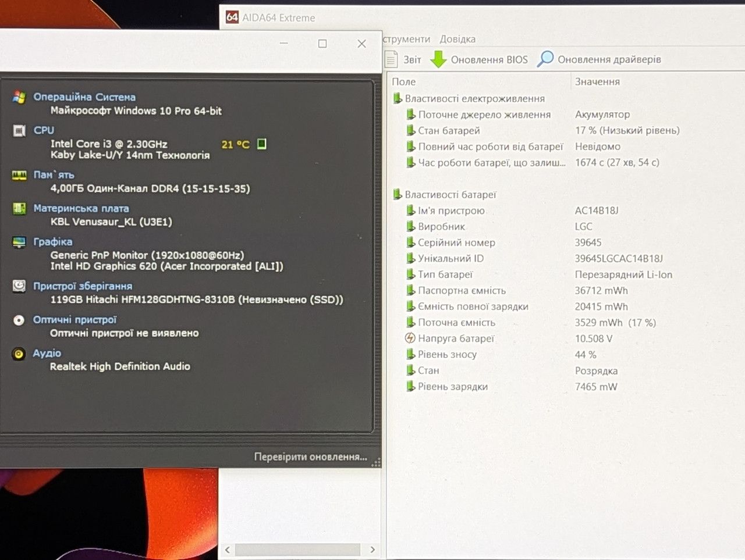
Task: Select the Поточна ємність row
Action: coord(566,323)
